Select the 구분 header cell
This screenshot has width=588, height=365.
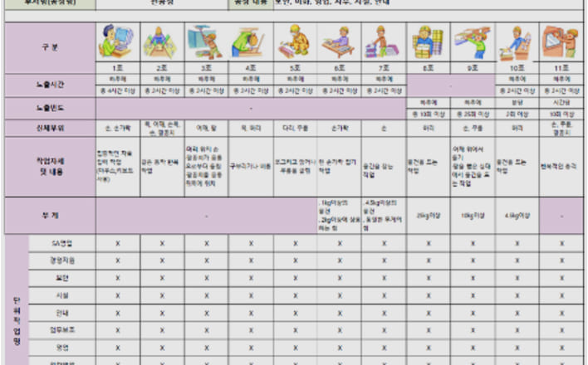click(x=50, y=47)
